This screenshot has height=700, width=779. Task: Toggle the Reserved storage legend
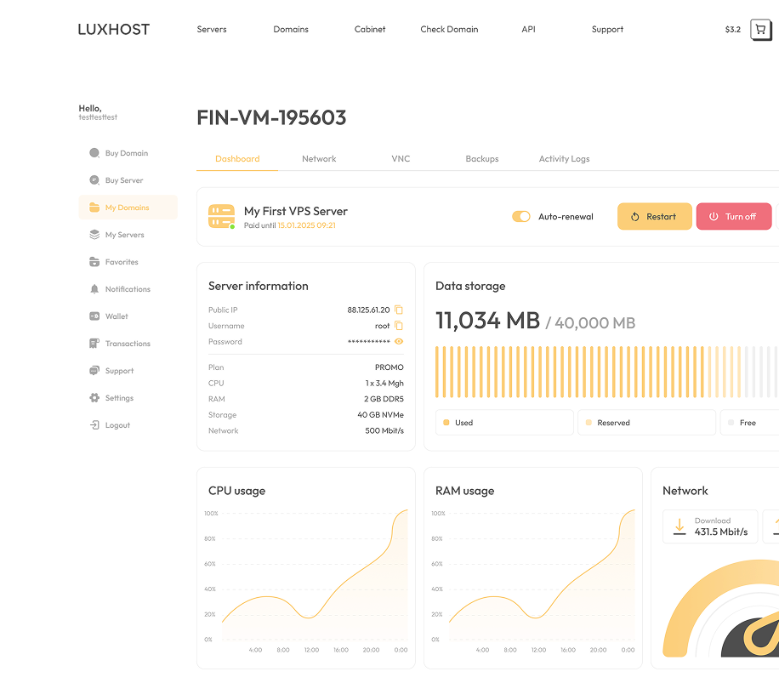click(646, 423)
